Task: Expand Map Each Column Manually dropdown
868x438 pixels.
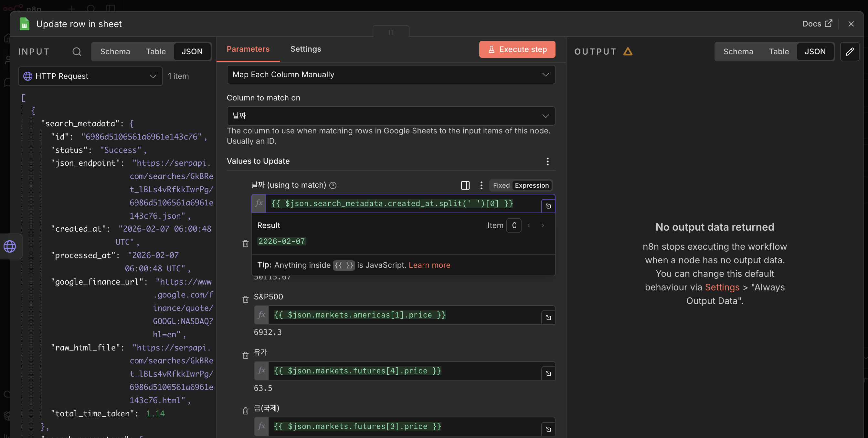Action: pos(390,75)
